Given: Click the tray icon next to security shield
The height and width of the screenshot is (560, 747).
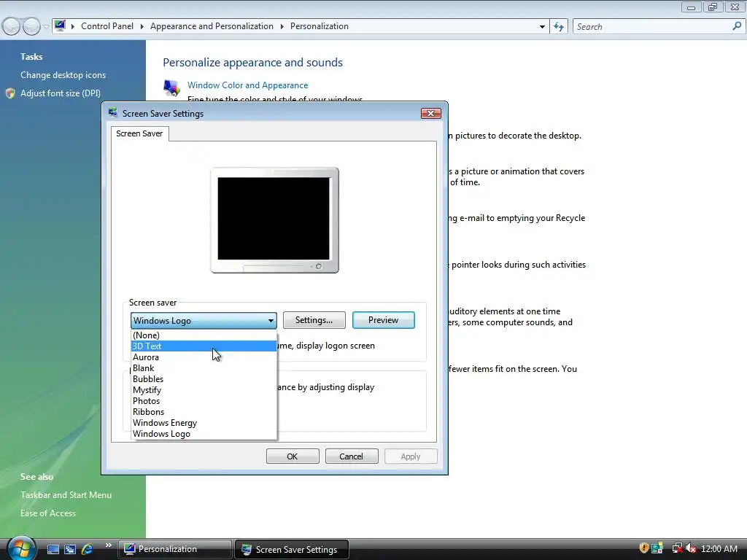Looking at the screenshot, I should click(657, 548).
